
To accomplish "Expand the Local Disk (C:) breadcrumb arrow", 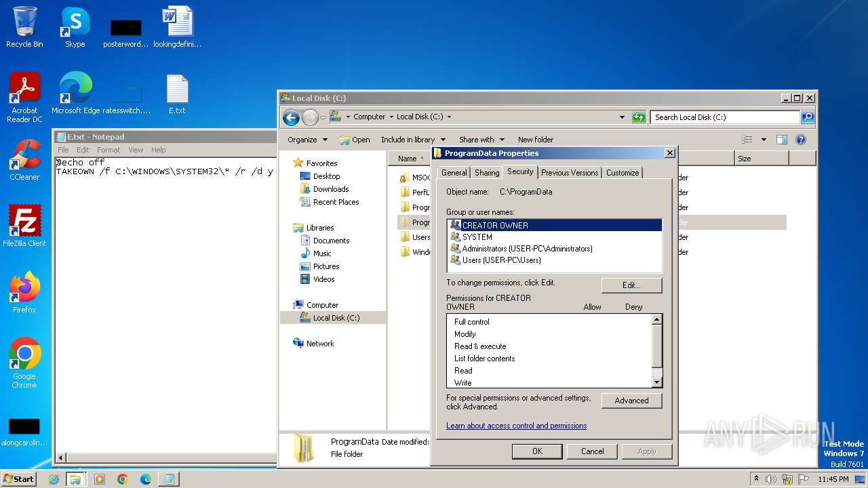I will click(x=449, y=117).
